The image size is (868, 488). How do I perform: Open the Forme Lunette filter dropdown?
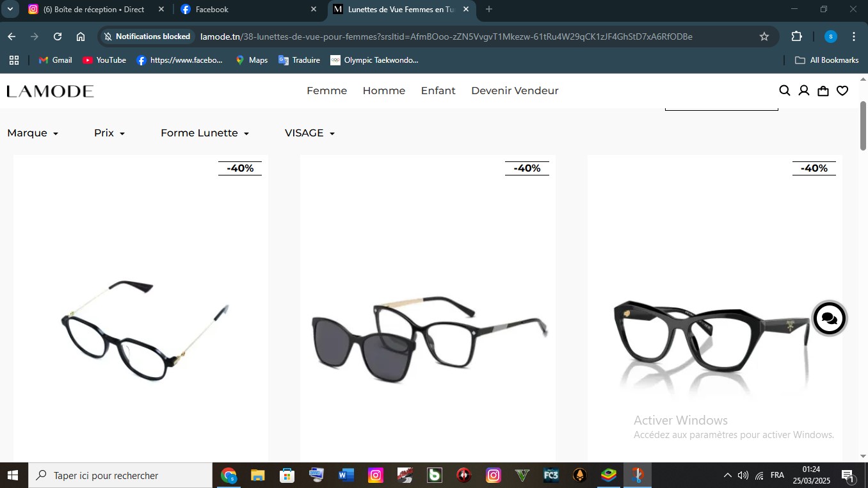[205, 133]
